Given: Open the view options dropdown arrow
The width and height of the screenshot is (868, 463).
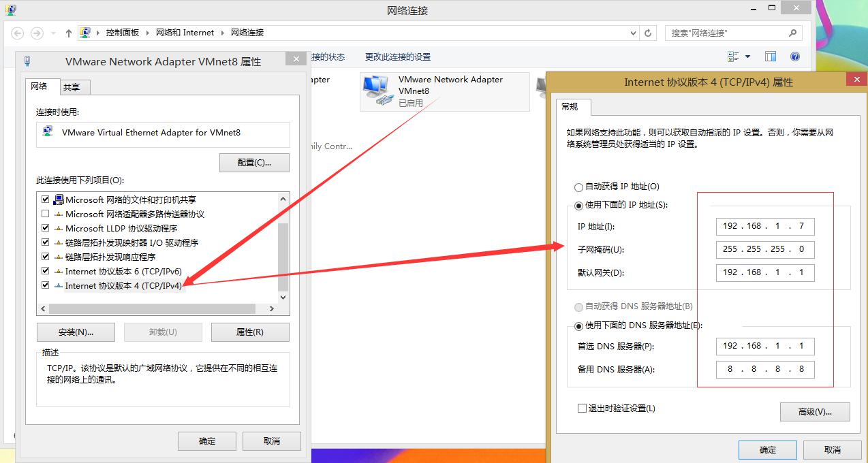Looking at the screenshot, I should (x=747, y=57).
